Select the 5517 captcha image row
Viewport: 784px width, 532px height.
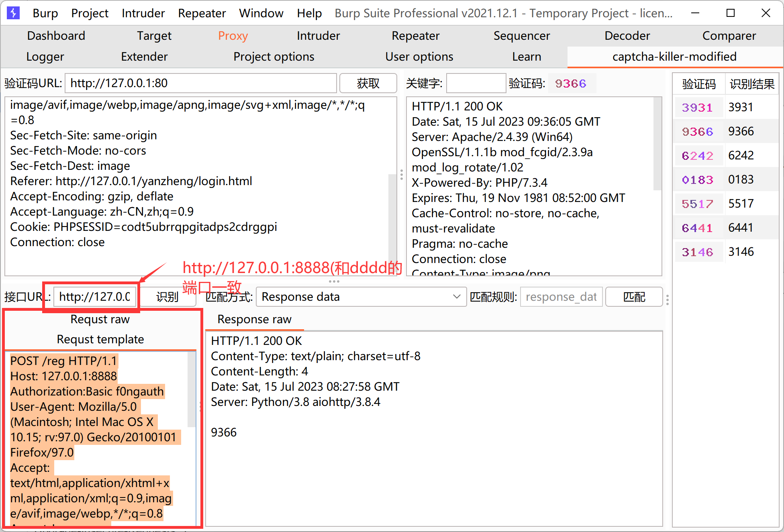click(x=698, y=204)
